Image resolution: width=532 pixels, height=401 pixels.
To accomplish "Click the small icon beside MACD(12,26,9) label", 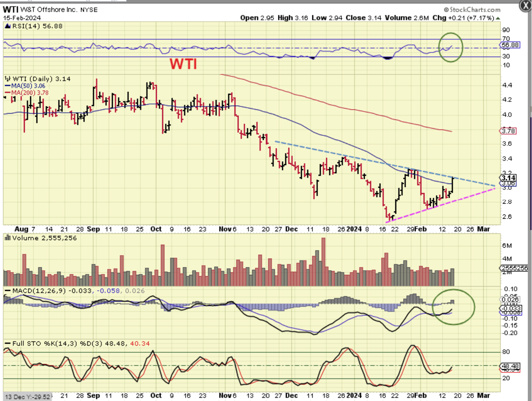I will (x=8, y=291).
